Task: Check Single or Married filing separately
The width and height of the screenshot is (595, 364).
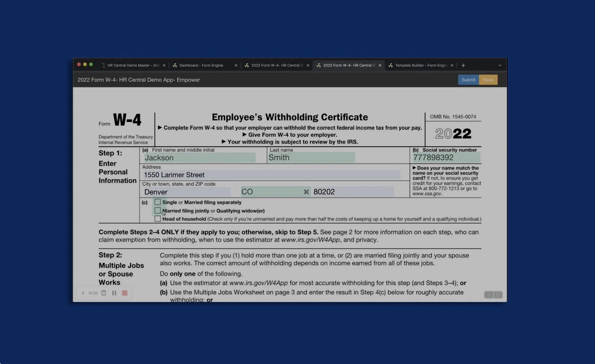Action: (157, 202)
